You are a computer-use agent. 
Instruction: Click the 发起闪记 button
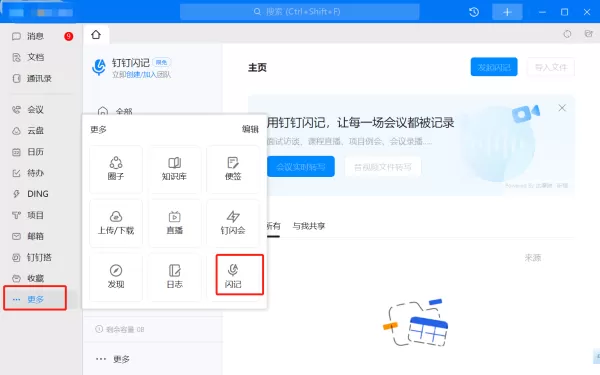pos(494,67)
